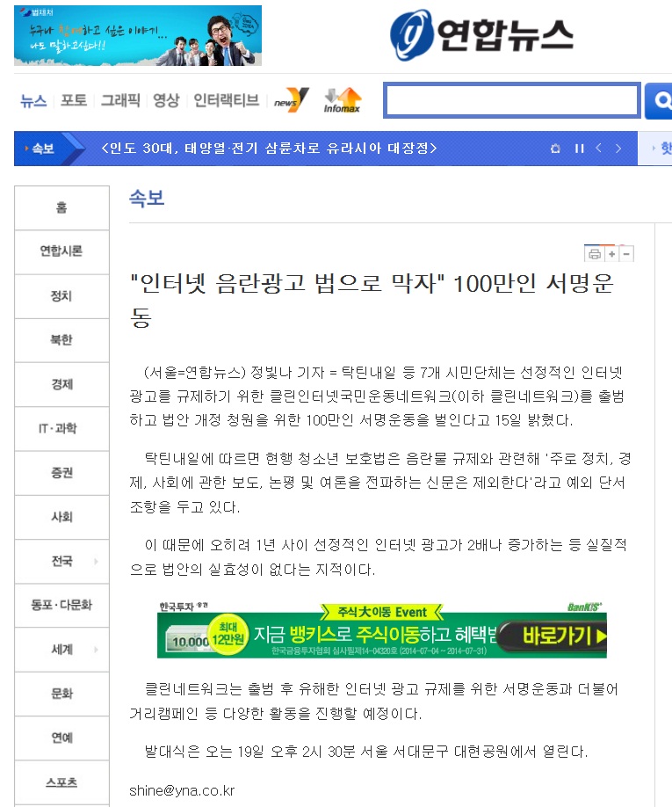
Task: Click the search magnifier button
Action: pyautogui.click(x=661, y=100)
